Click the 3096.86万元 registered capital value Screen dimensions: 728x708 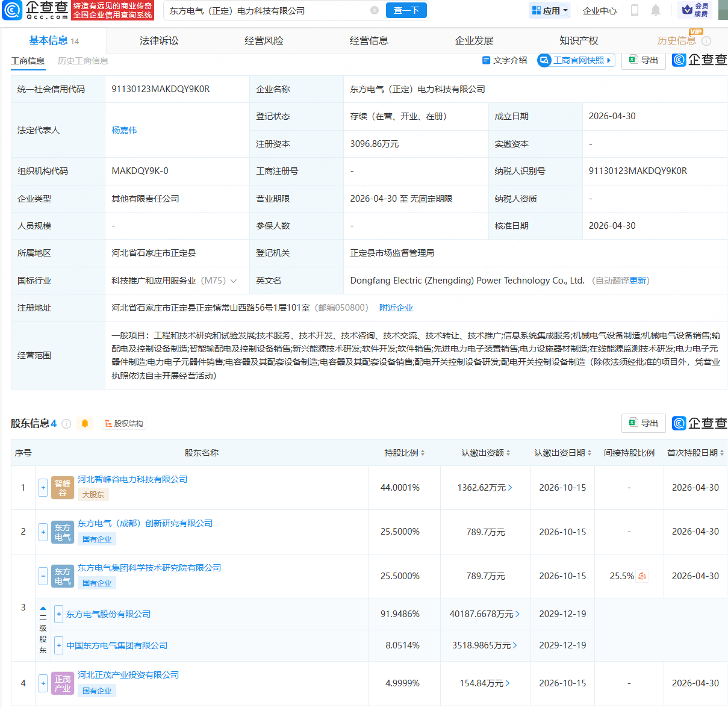(x=375, y=144)
